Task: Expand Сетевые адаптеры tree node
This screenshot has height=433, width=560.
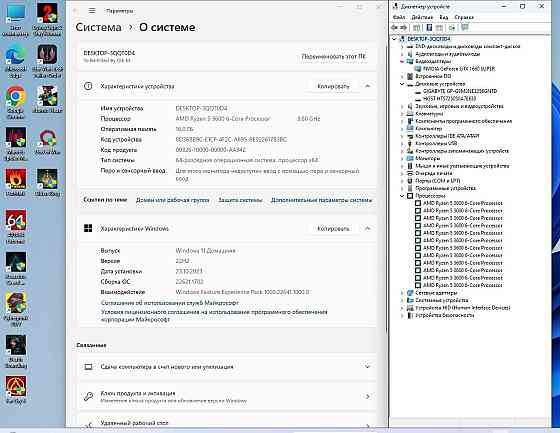Action: click(x=402, y=293)
